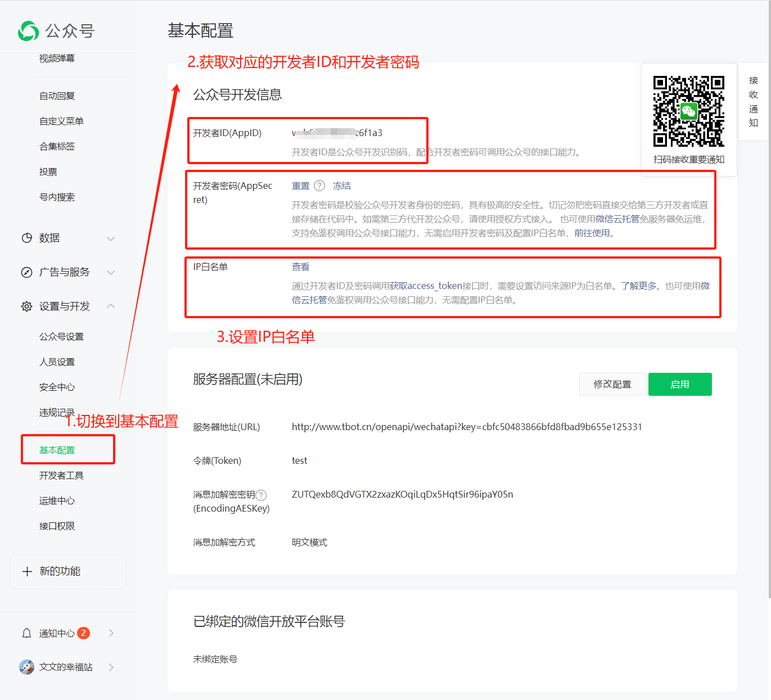Open 自动回复 in sidebar
The width and height of the screenshot is (771, 700).
pos(57,96)
